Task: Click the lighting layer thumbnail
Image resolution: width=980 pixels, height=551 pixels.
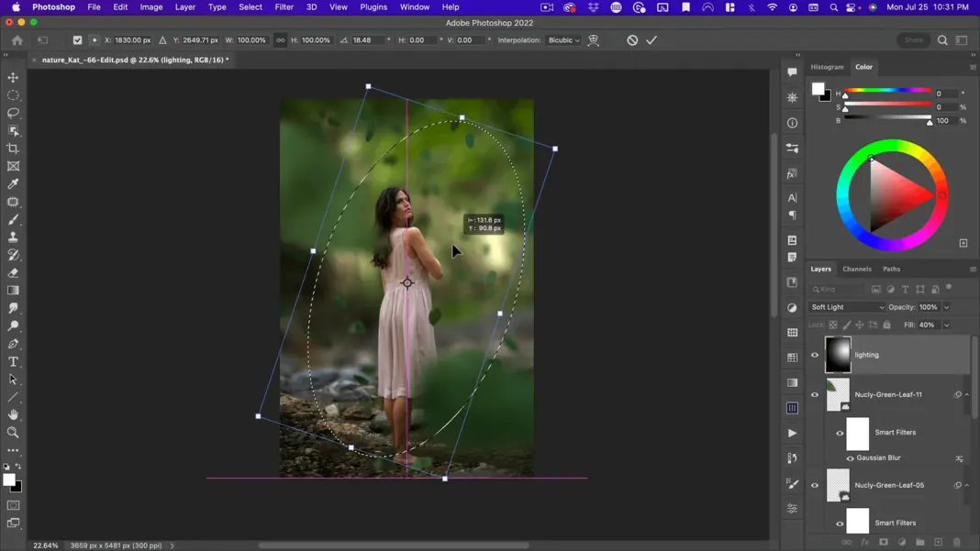Action: click(838, 355)
